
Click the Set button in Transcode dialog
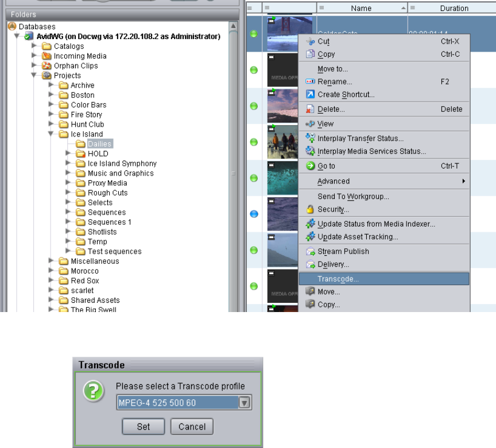pyautogui.click(x=144, y=427)
